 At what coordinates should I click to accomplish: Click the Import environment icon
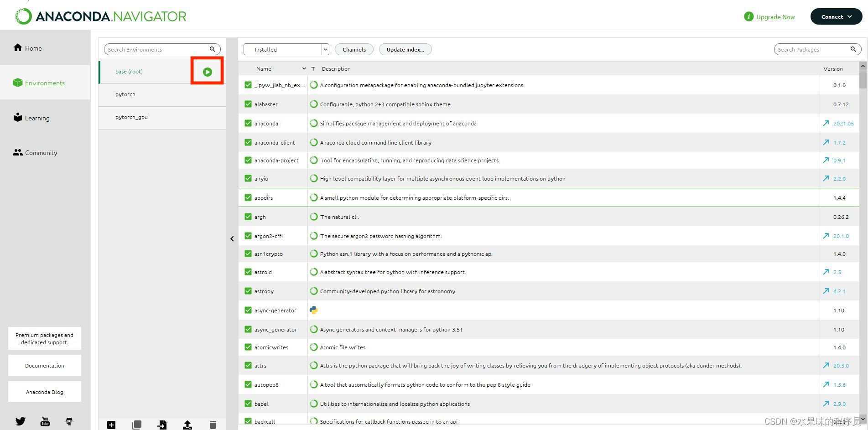[162, 425]
